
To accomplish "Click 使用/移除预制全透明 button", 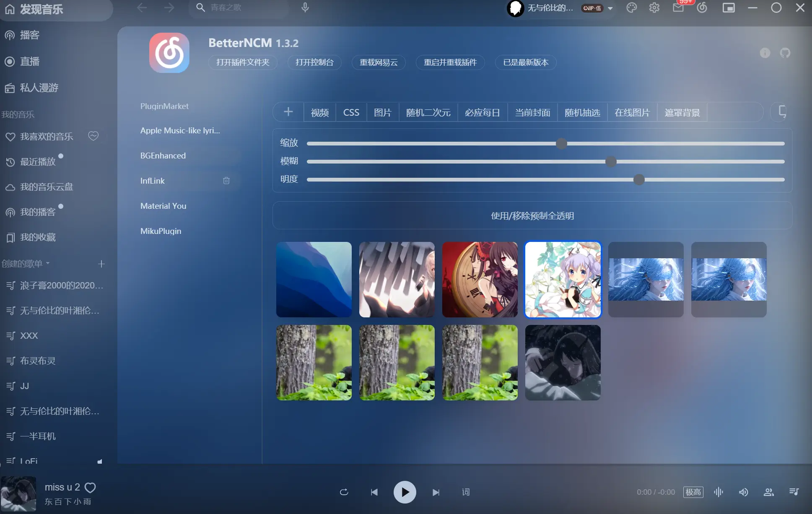I will (x=532, y=215).
